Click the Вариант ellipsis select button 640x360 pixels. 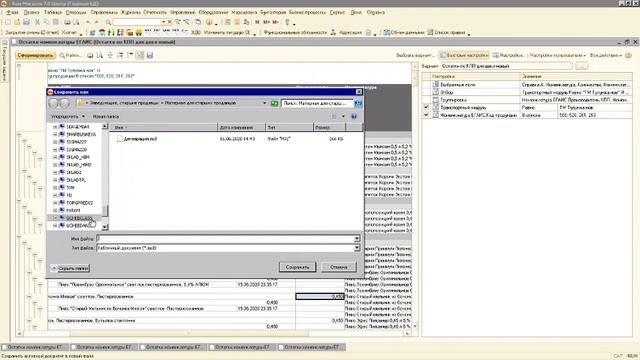pyautogui.click(x=582, y=66)
